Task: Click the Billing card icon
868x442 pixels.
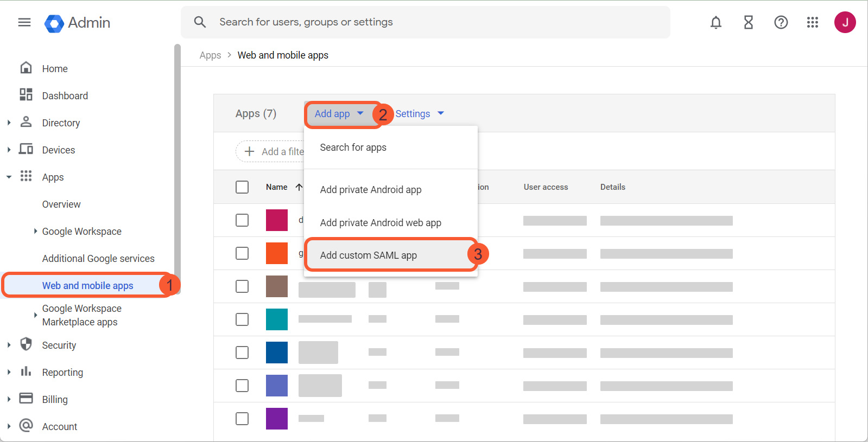Action: click(x=26, y=398)
